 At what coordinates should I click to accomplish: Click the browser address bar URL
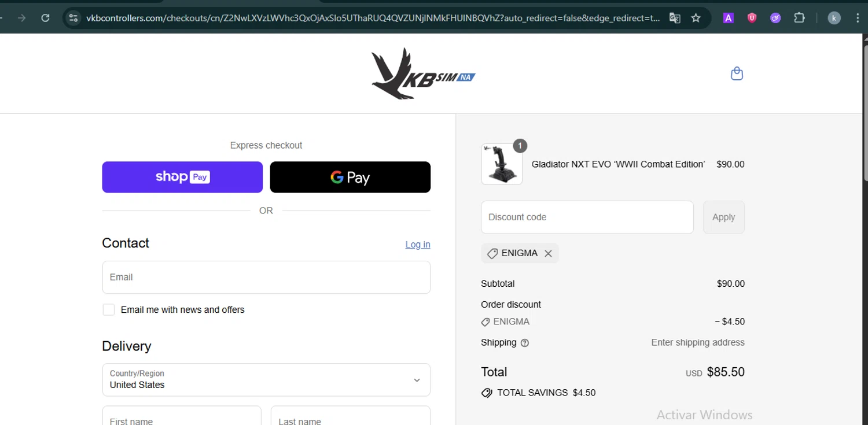click(373, 18)
